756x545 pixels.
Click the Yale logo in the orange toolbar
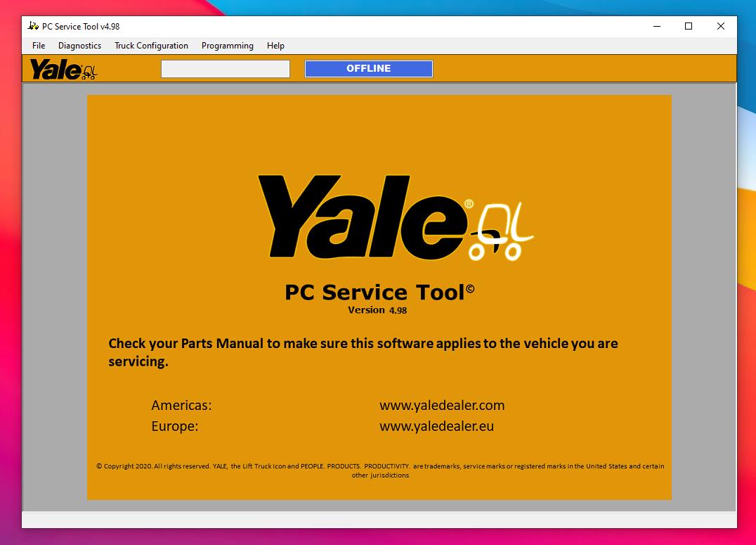(x=62, y=69)
